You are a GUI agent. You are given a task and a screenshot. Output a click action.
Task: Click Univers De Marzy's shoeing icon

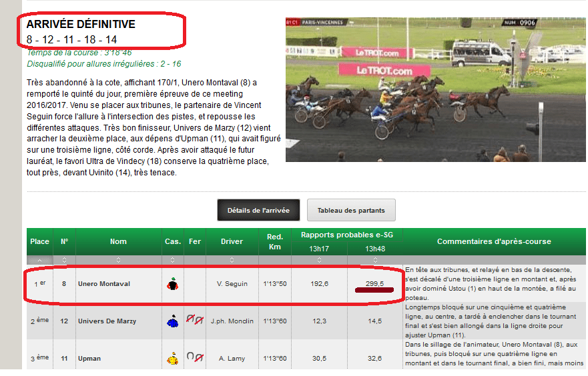point(195,321)
